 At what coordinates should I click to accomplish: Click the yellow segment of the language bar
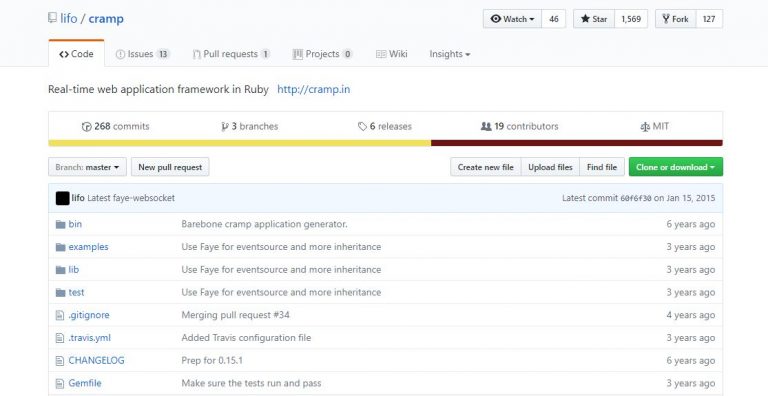coord(240,143)
